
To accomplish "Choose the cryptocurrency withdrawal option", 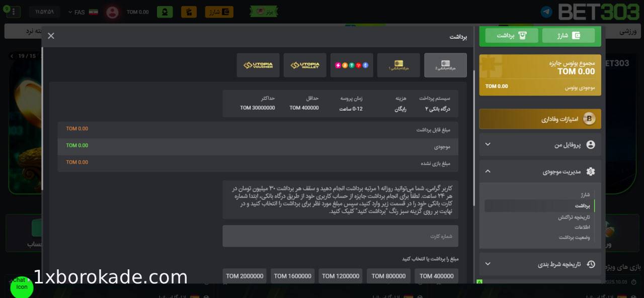I will click(352, 65).
